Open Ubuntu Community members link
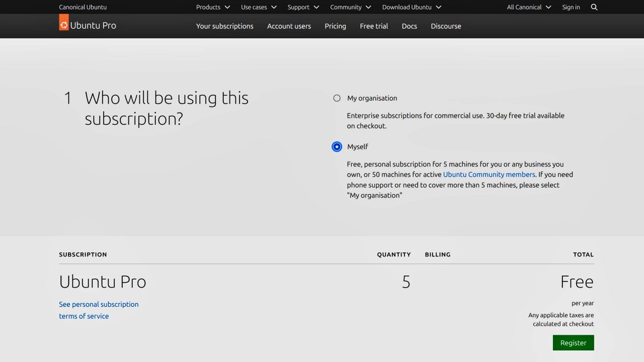The image size is (644, 362). point(489,175)
